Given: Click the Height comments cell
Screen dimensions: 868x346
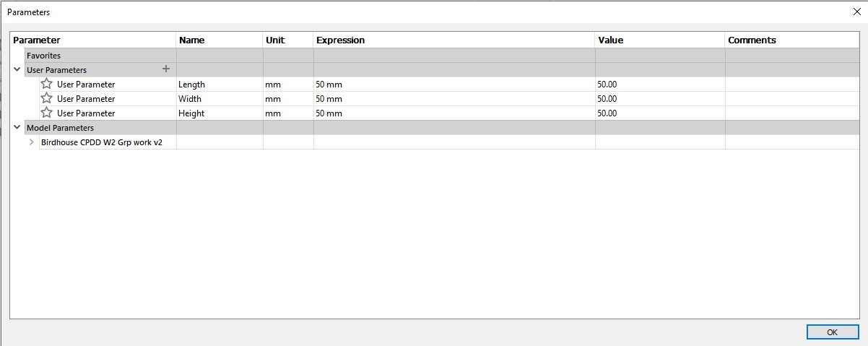Looking at the screenshot, I should [x=792, y=113].
